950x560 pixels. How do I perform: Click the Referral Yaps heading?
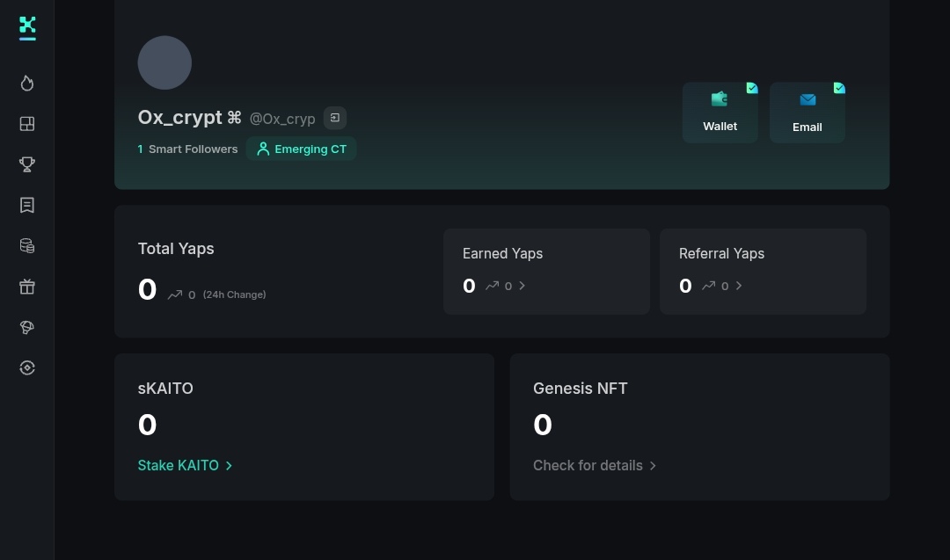click(721, 254)
